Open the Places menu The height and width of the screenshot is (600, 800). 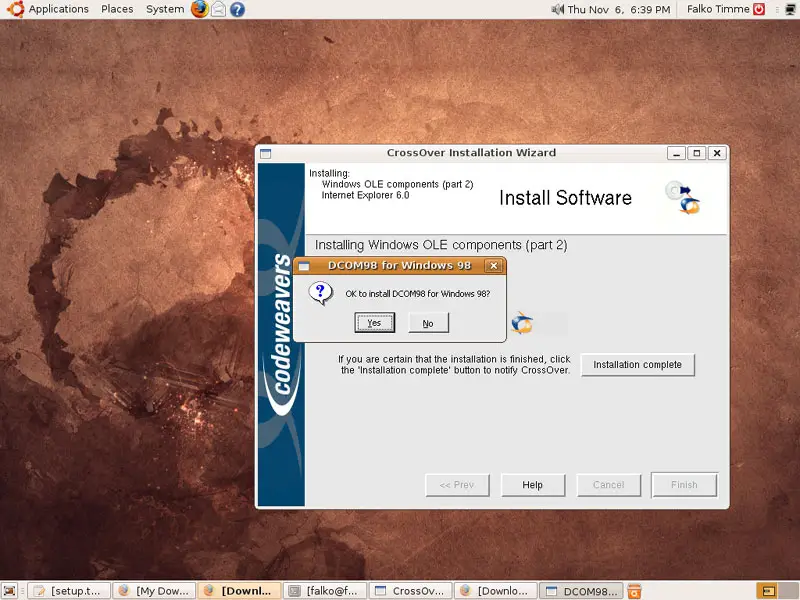click(x=117, y=9)
